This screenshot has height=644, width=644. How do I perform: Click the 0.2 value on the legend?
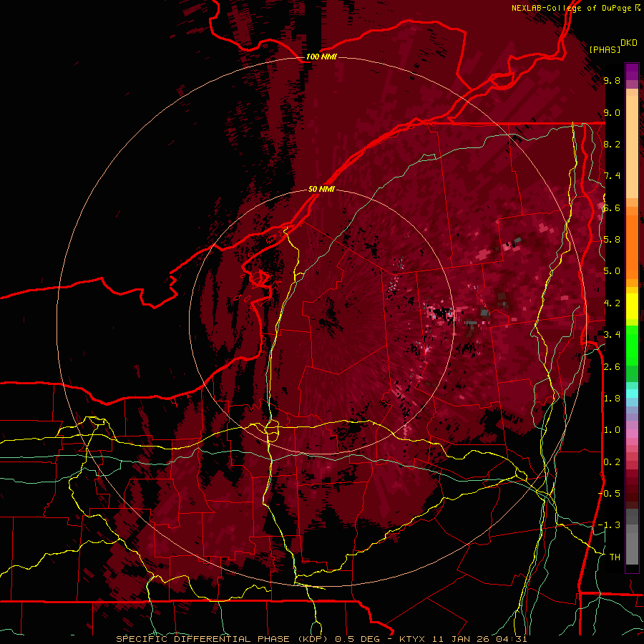tap(612, 462)
